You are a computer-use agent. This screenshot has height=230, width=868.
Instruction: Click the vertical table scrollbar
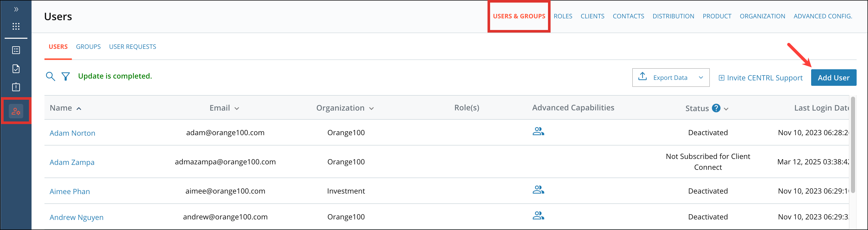point(853,145)
